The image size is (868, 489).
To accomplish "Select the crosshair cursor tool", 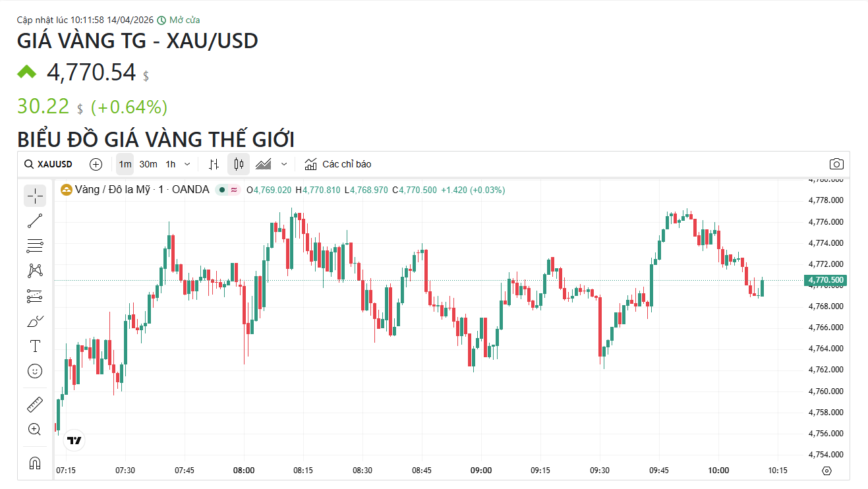I will coord(35,196).
